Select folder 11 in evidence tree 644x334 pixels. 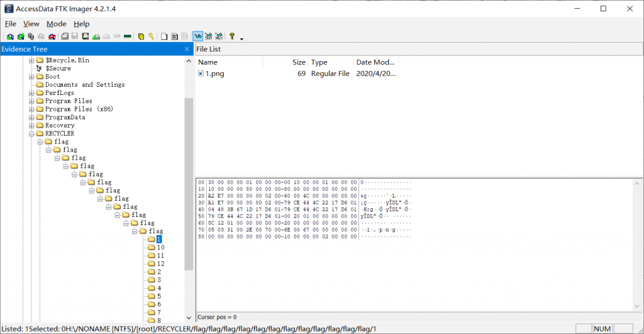(160, 255)
